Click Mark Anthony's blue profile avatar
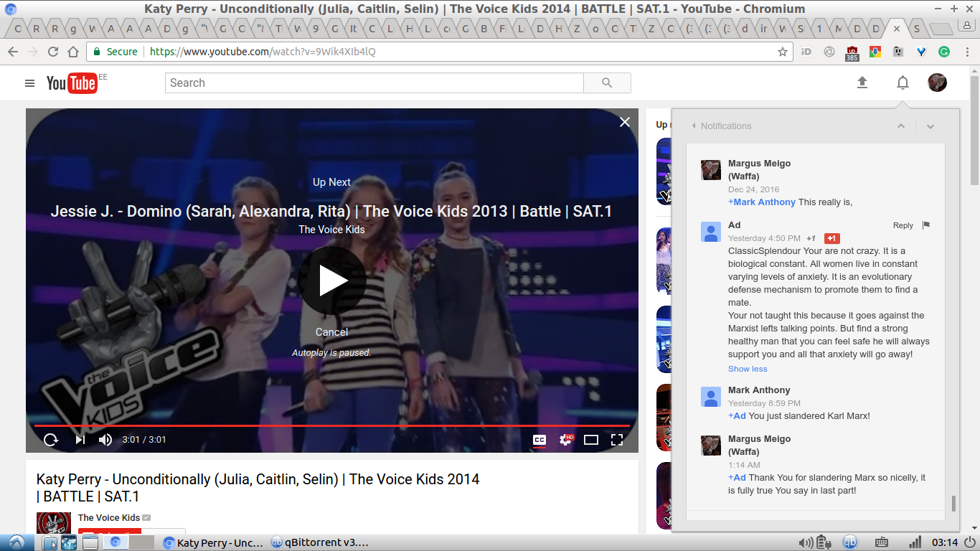 (x=711, y=397)
